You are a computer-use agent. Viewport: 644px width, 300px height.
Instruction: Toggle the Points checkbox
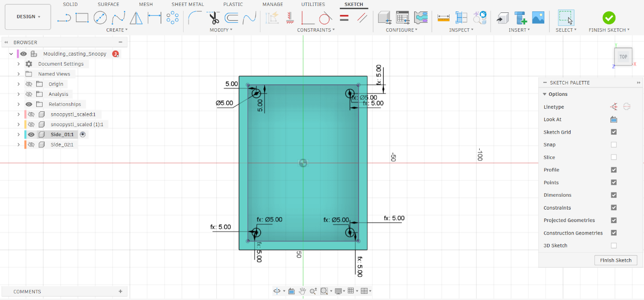(x=614, y=182)
